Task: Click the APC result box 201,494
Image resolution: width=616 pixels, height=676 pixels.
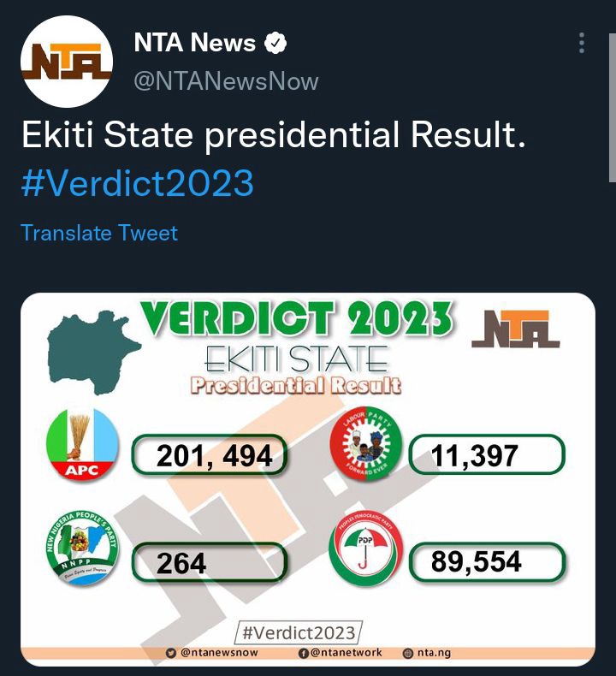Action: coord(210,455)
